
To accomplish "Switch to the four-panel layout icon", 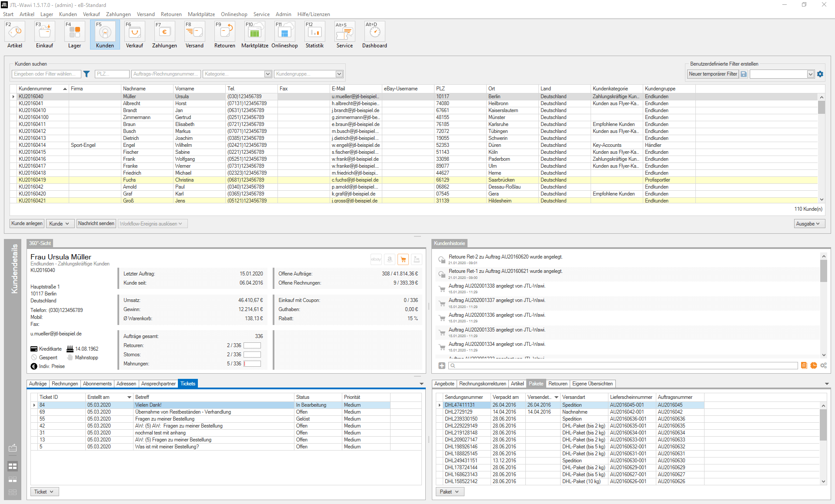I will pos(13,466).
